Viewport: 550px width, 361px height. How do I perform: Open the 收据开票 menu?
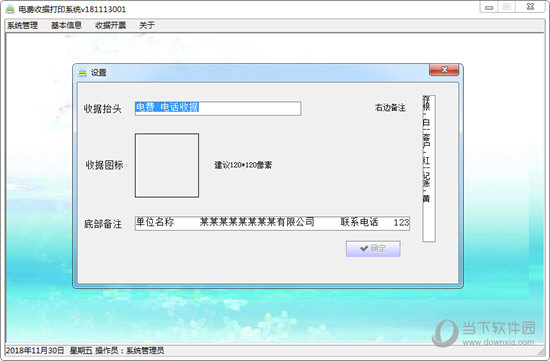pos(110,25)
